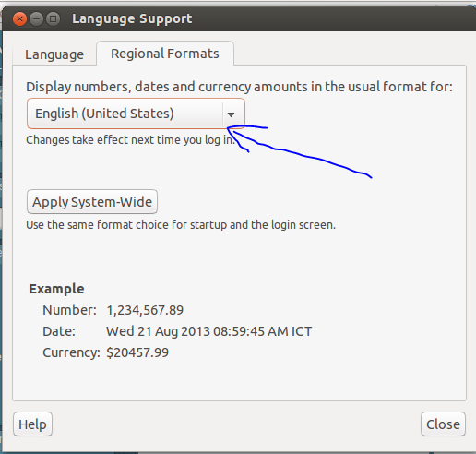Click the Language Support title bar text
Viewport: 476px width, 454px height.
132,18
